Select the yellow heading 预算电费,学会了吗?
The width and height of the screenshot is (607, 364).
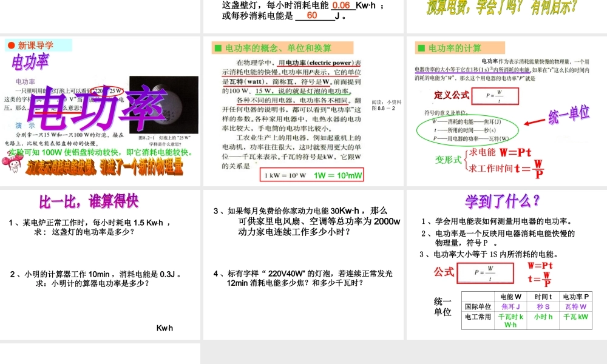point(502,7)
